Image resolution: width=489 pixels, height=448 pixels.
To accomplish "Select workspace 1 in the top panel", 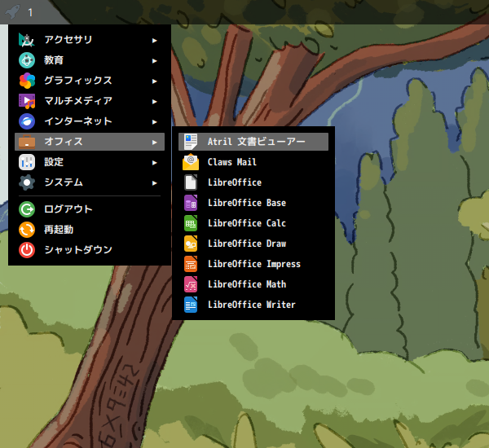I will [30, 12].
